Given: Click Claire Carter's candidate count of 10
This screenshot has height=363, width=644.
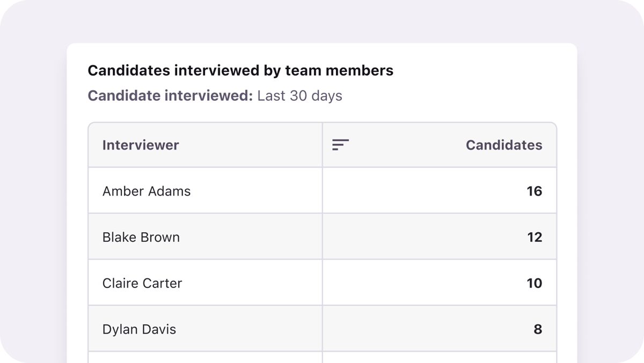Looking at the screenshot, I should pyautogui.click(x=534, y=283).
